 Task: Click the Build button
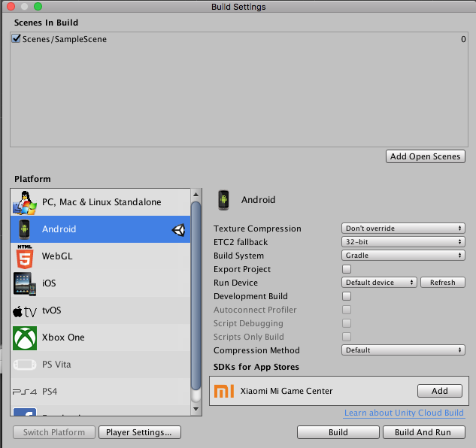pyautogui.click(x=338, y=432)
